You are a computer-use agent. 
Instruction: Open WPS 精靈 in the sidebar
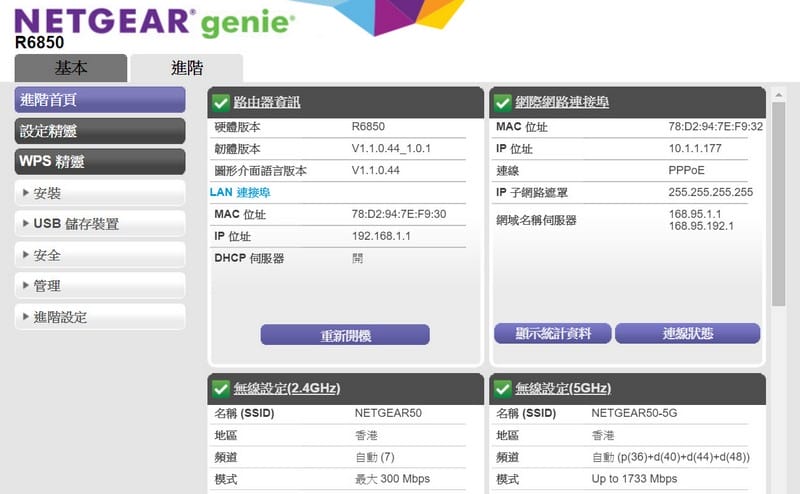point(100,162)
